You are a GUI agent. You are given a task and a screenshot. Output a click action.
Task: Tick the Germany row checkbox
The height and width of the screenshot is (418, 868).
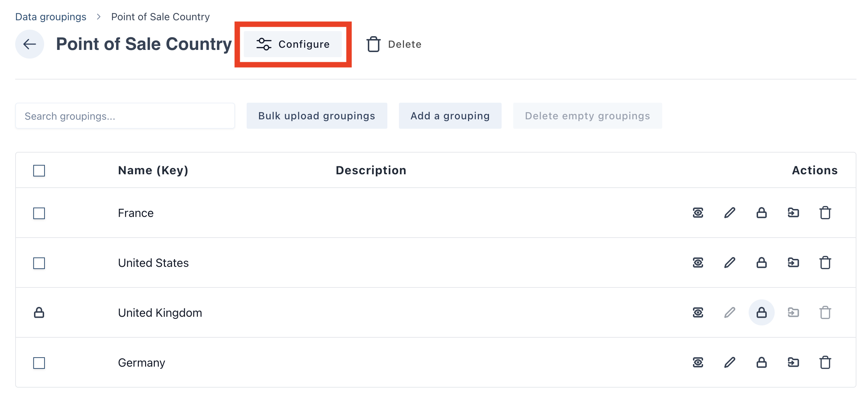(39, 363)
